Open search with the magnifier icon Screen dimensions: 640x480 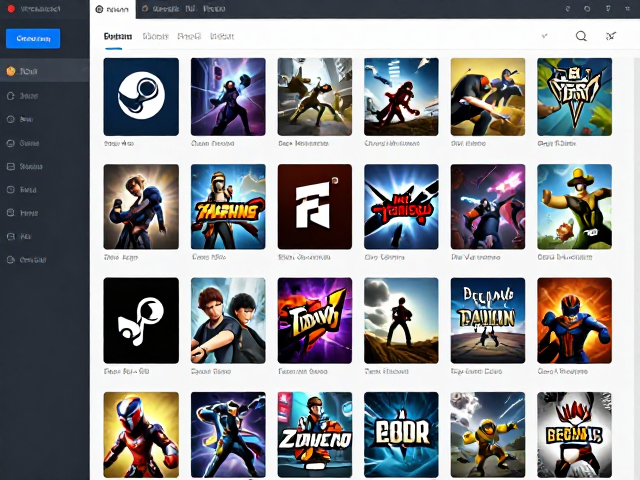pos(581,36)
